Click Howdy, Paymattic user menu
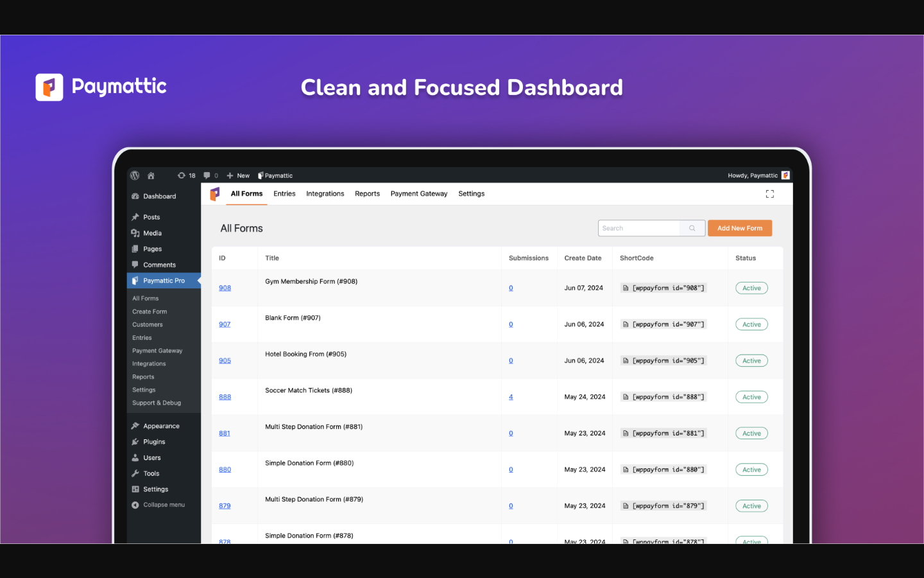Screen dimensions: 924x578 click(753, 175)
